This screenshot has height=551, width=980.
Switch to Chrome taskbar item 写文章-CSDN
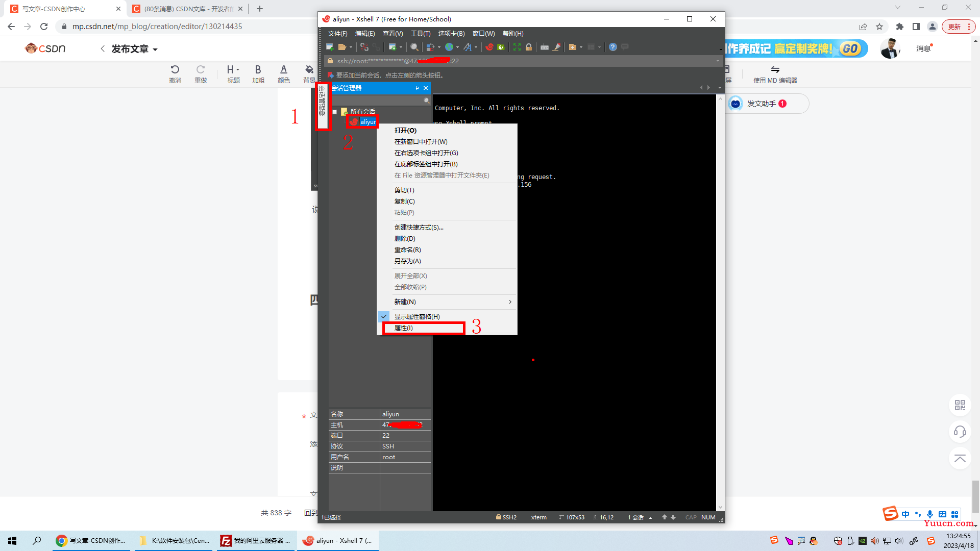coord(91,540)
